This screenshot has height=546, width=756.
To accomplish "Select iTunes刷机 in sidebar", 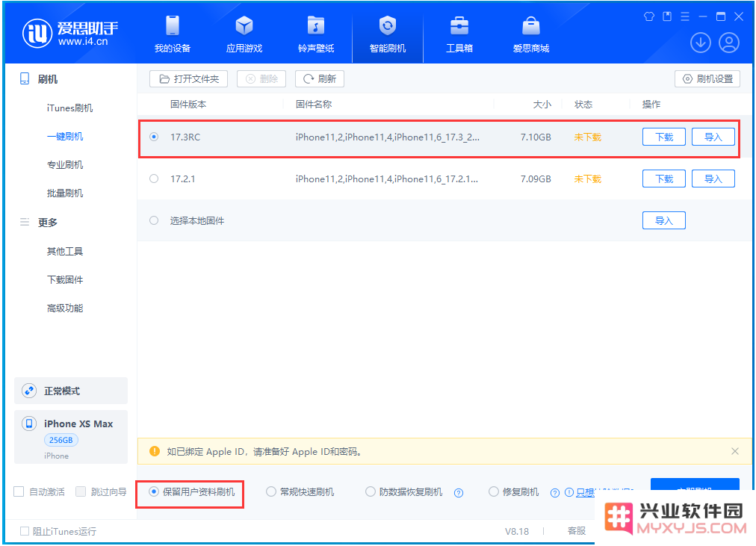I will click(69, 108).
